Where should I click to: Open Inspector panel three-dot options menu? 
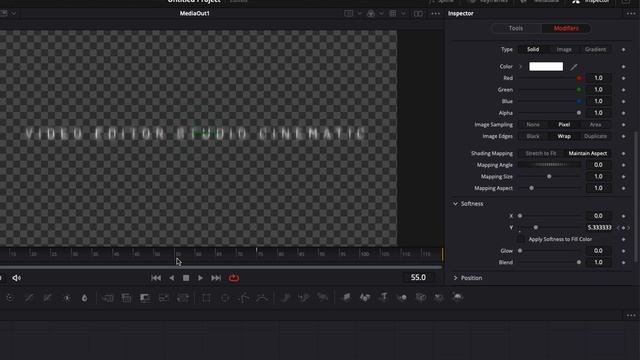pyautogui.click(x=631, y=13)
